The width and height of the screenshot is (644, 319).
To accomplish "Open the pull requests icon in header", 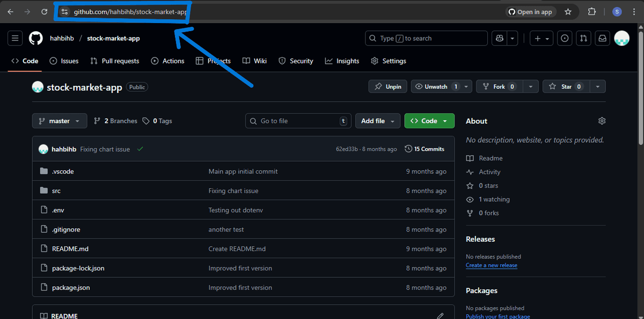I will [583, 38].
